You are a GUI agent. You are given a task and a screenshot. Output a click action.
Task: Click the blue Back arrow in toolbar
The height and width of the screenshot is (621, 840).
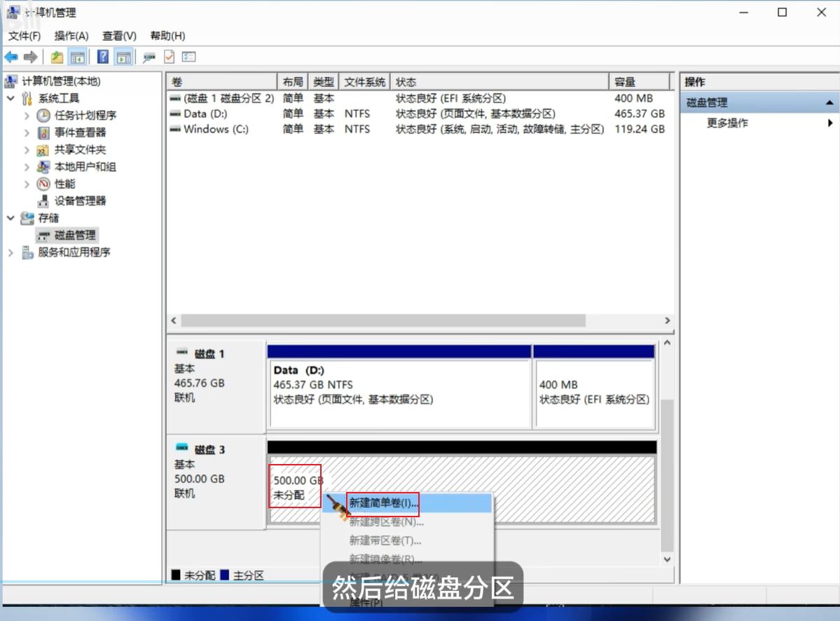click(x=11, y=57)
